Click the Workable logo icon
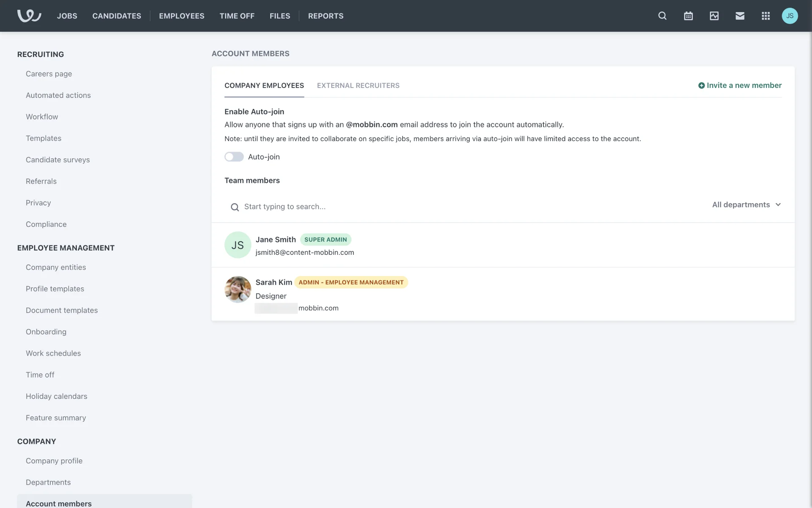The image size is (812, 508). pos(29,16)
